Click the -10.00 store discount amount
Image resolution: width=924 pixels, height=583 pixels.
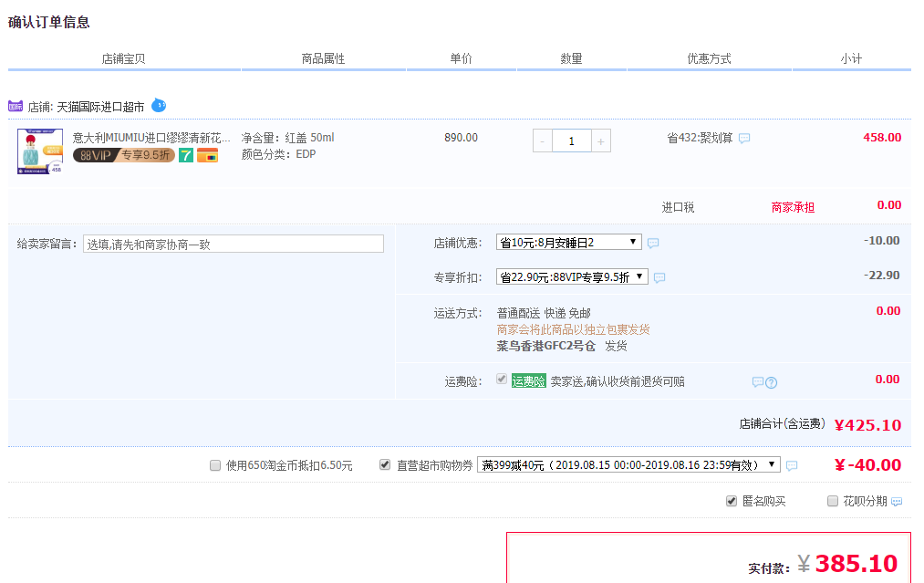click(x=881, y=241)
